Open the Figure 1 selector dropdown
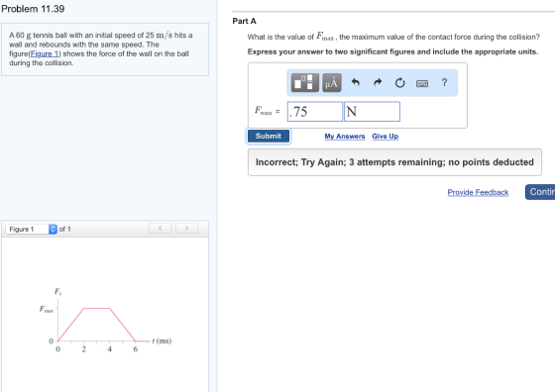 (31, 229)
